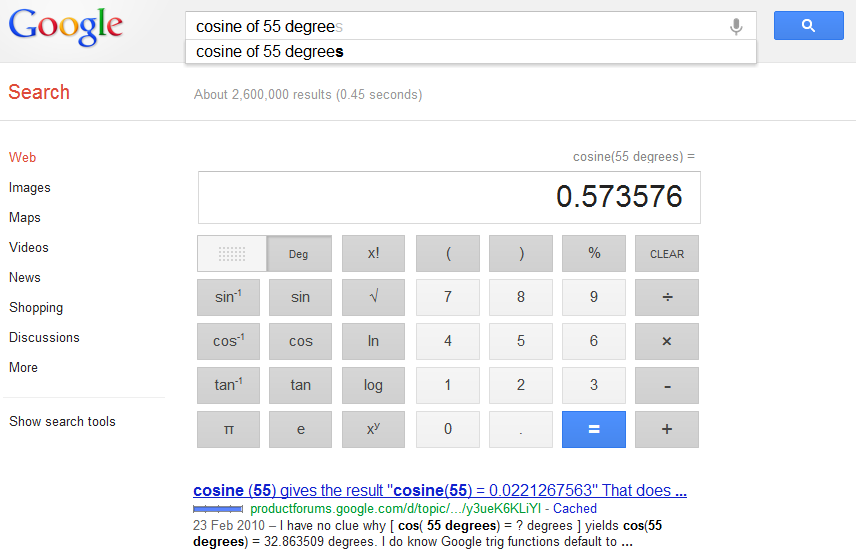Screen dimensions: 856x551
Task: Click the cosine(55 degrees) = expression text
Action: click(x=634, y=157)
